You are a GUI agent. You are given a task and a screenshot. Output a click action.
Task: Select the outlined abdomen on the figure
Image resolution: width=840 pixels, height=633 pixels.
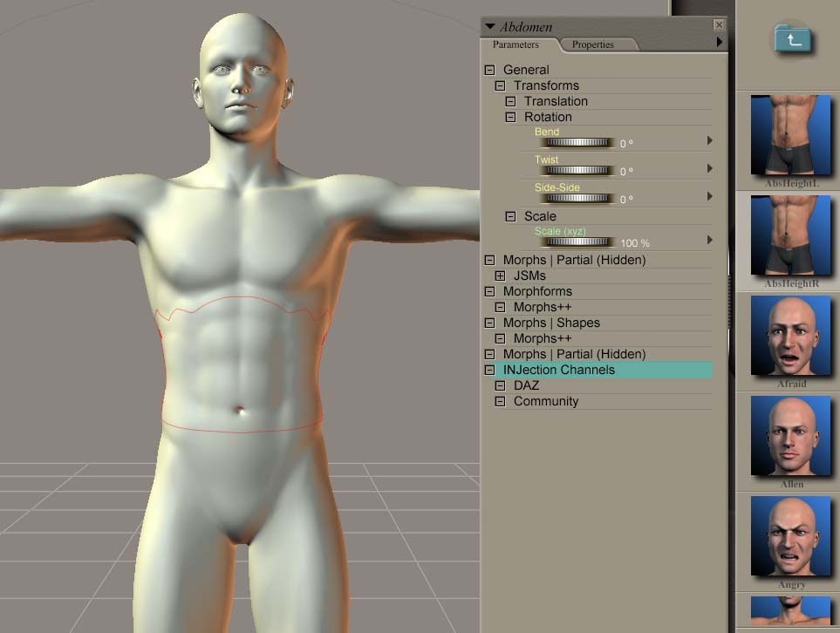pos(243,364)
